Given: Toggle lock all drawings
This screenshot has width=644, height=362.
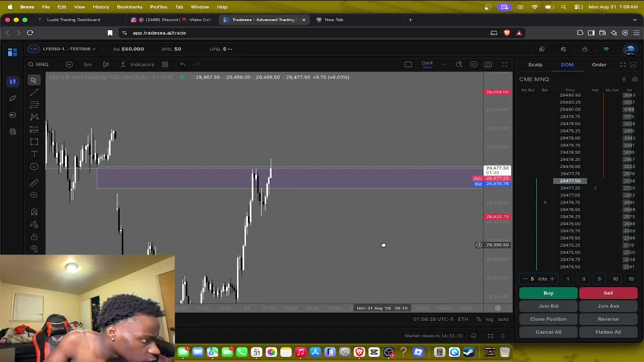Looking at the screenshot, I should coord(34,237).
